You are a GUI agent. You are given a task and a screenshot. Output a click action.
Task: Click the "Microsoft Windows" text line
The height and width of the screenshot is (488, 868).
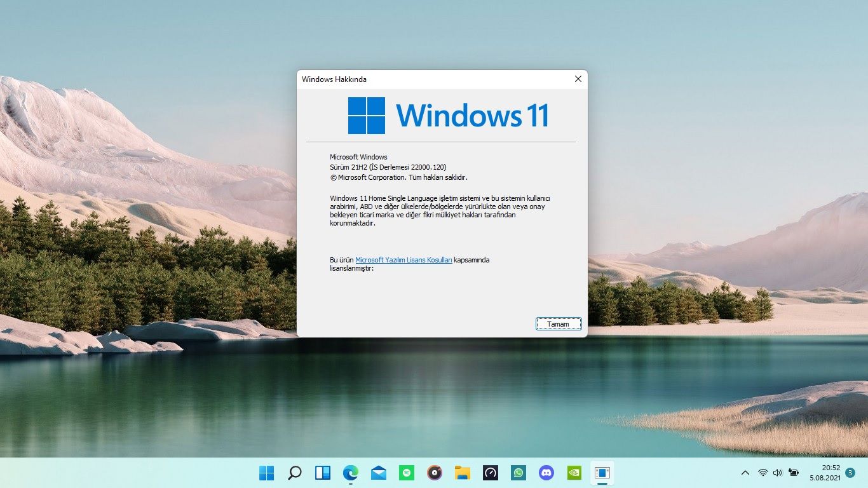point(358,157)
